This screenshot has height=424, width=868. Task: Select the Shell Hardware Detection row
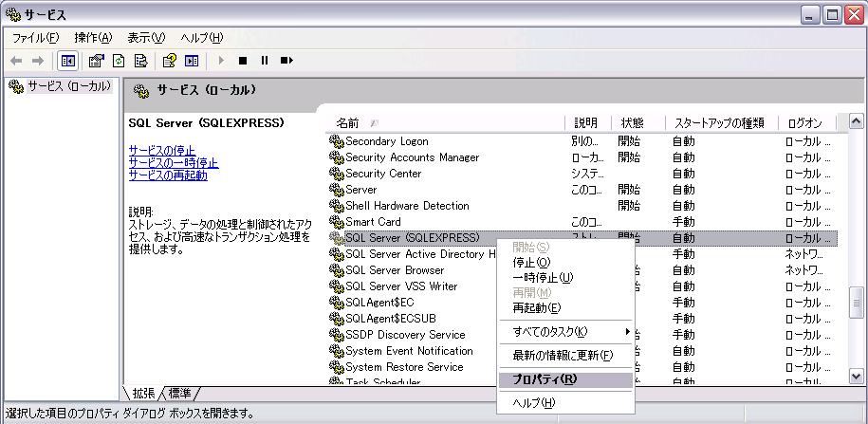coord(582,206)
